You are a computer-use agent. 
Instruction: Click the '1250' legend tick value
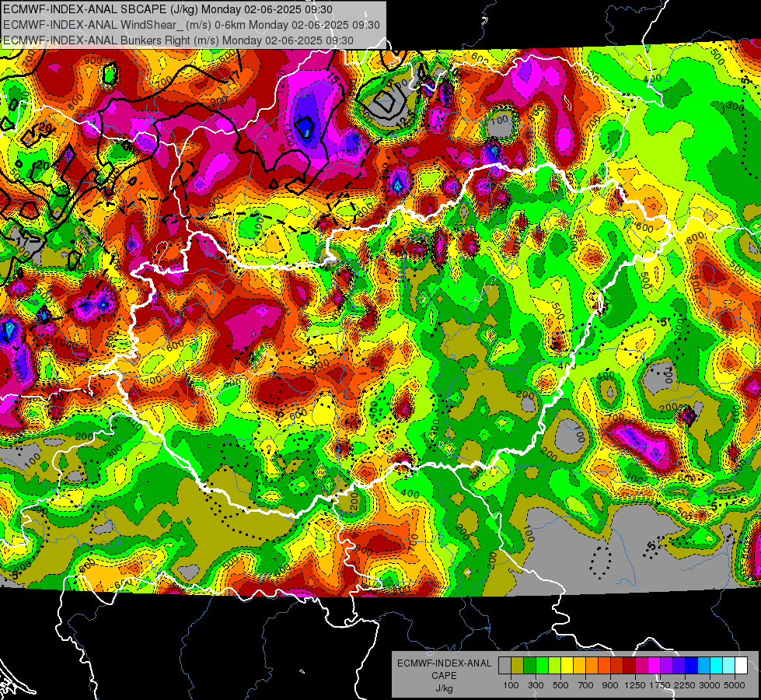coord(635,685)
